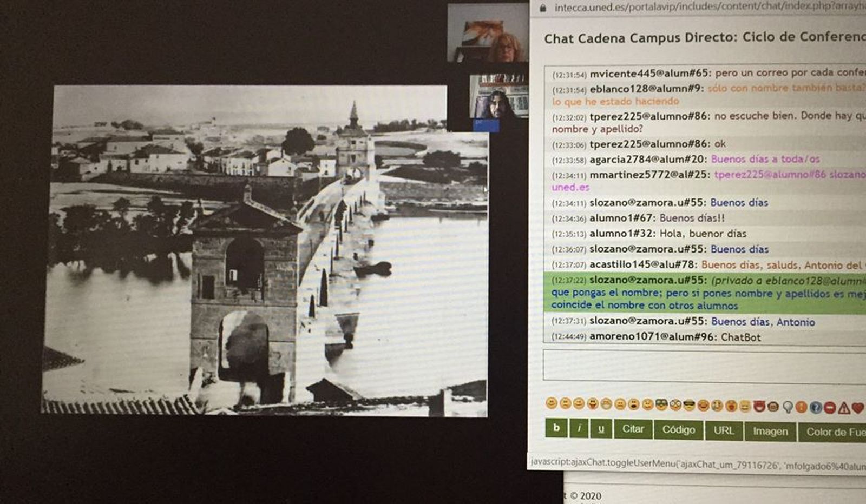This screenshot has width=866, height=504.
Task: Click the Código button
Action: [x=678, y=430]
